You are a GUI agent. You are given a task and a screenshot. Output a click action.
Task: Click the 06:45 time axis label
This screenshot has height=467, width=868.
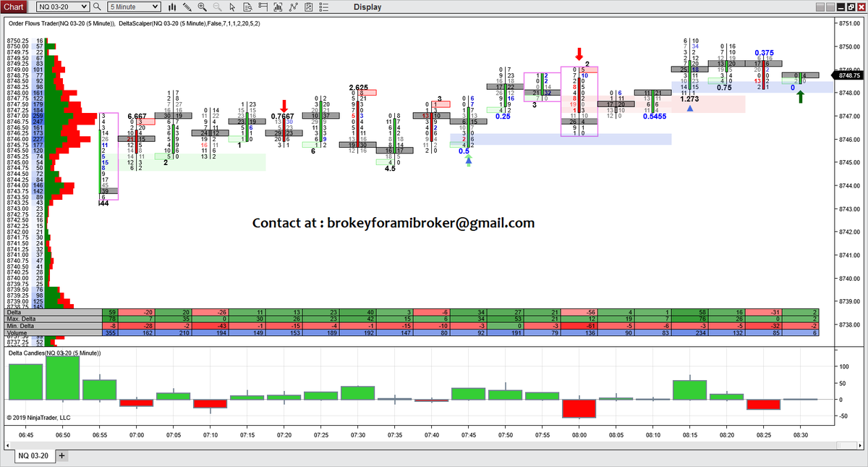[x=25, y=435]
